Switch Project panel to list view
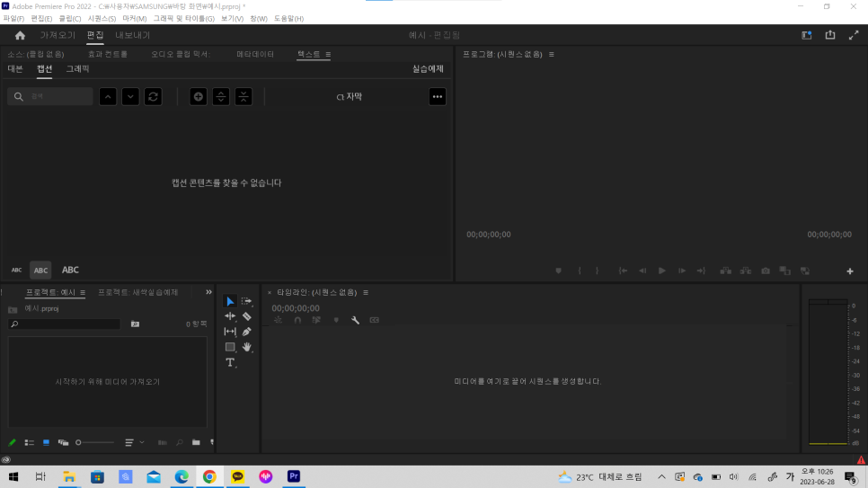868x488 pixels. [30, 442]
